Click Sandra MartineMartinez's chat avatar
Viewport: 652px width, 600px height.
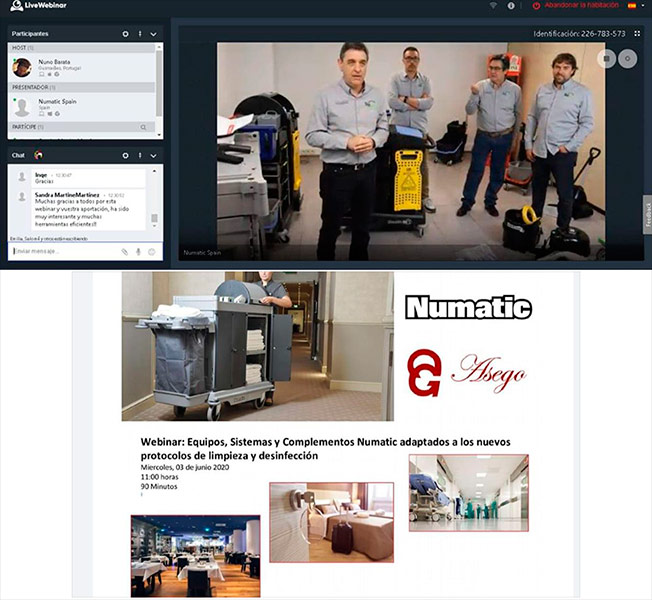(22, 196)
